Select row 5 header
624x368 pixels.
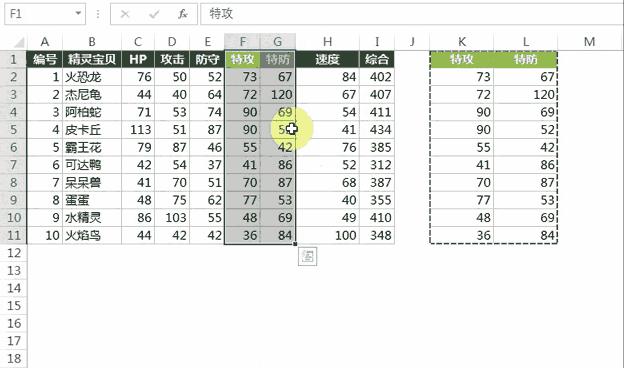click(14, 130)
